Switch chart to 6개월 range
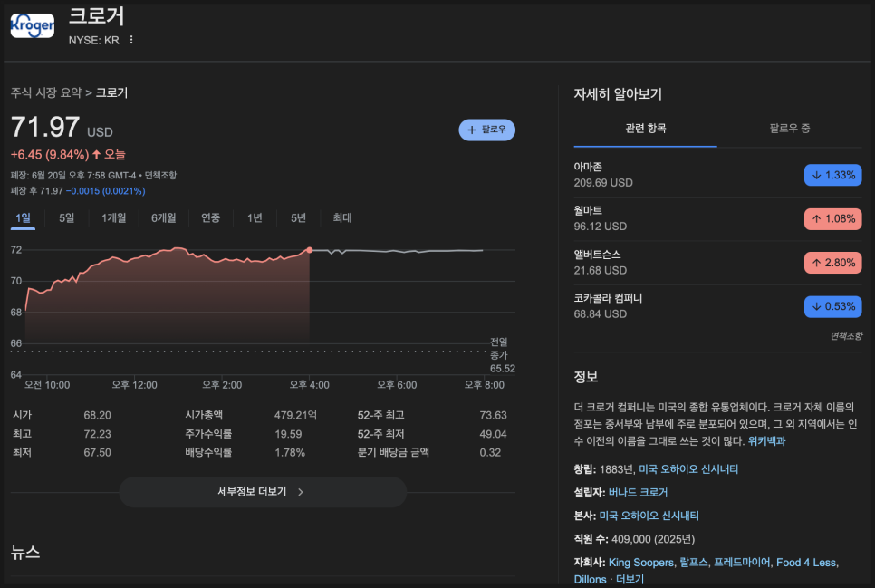 pos(164,217)
